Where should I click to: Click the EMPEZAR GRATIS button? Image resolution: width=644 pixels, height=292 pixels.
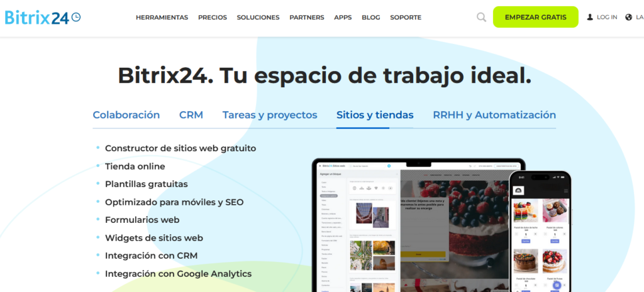point(536,17)
